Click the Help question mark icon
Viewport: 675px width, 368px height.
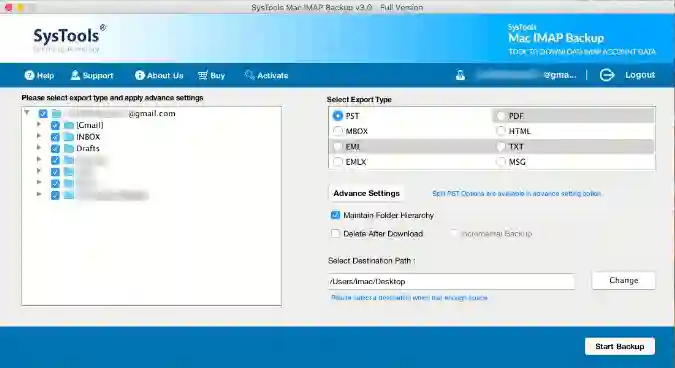(29, 75)
